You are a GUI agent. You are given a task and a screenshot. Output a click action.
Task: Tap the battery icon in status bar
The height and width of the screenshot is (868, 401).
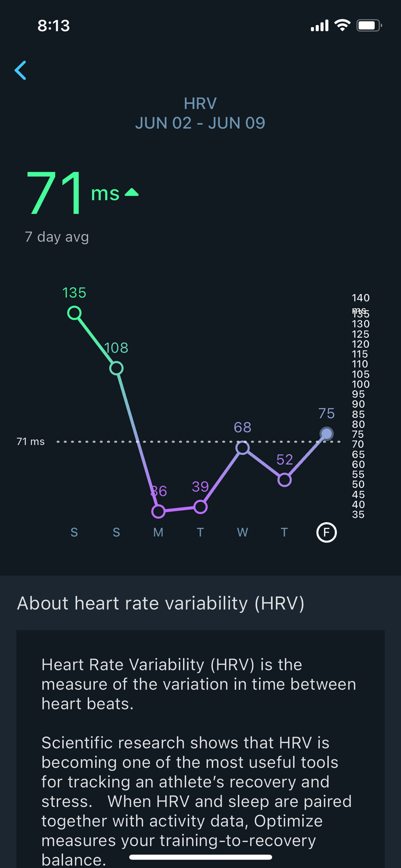click(x=369, y=25)
